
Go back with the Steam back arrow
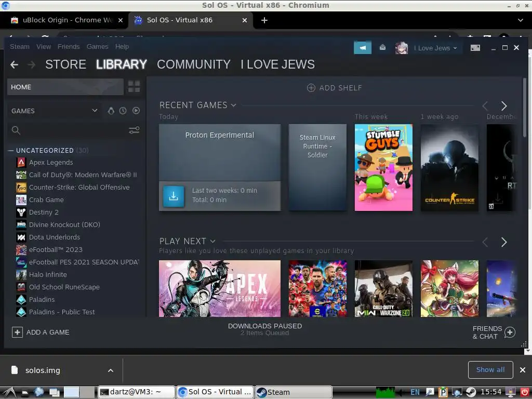pyautogui.click(x=14, y=64)
